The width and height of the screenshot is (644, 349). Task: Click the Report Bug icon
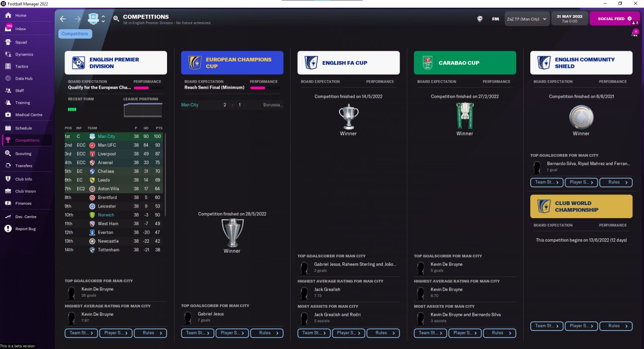point(8,229)
